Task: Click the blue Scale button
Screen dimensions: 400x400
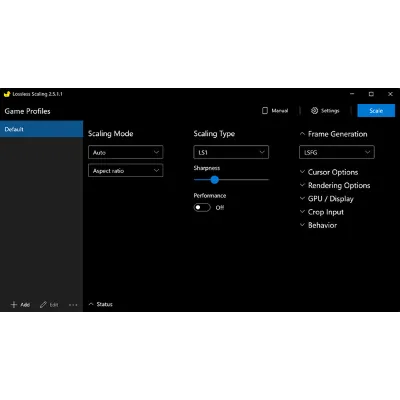Action: [x=376, y=111]
